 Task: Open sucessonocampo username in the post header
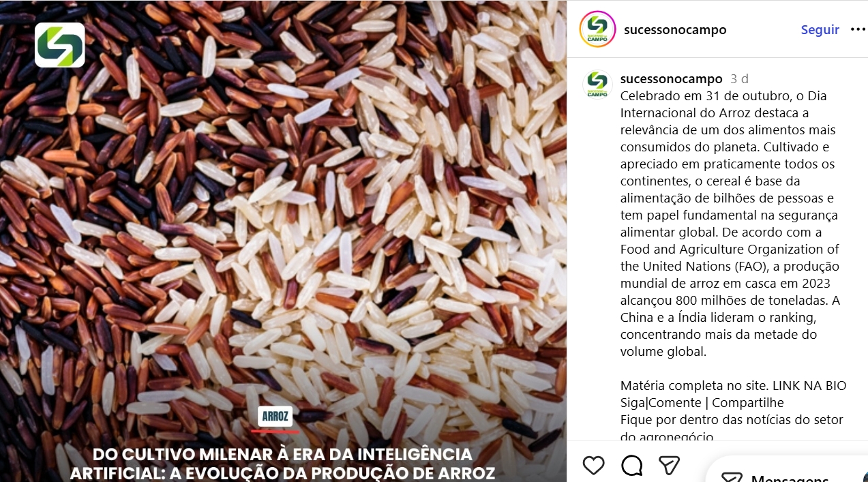(675, 30)
